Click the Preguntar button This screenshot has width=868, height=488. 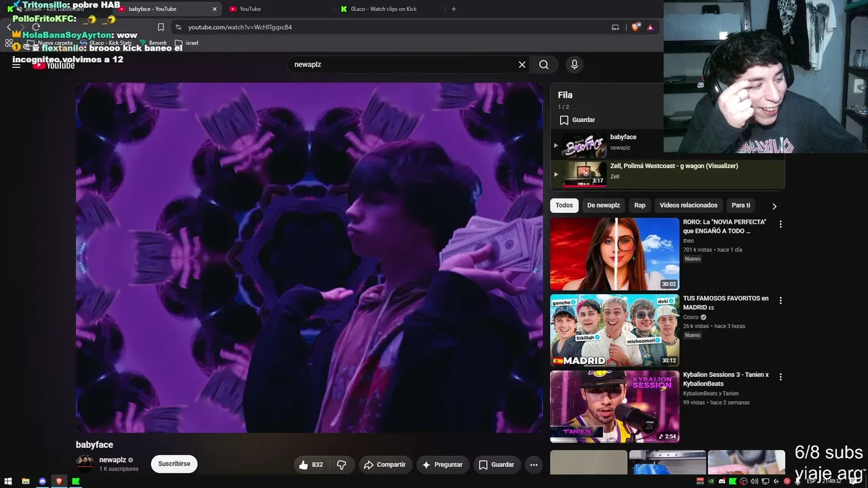[x=442, y=464]
